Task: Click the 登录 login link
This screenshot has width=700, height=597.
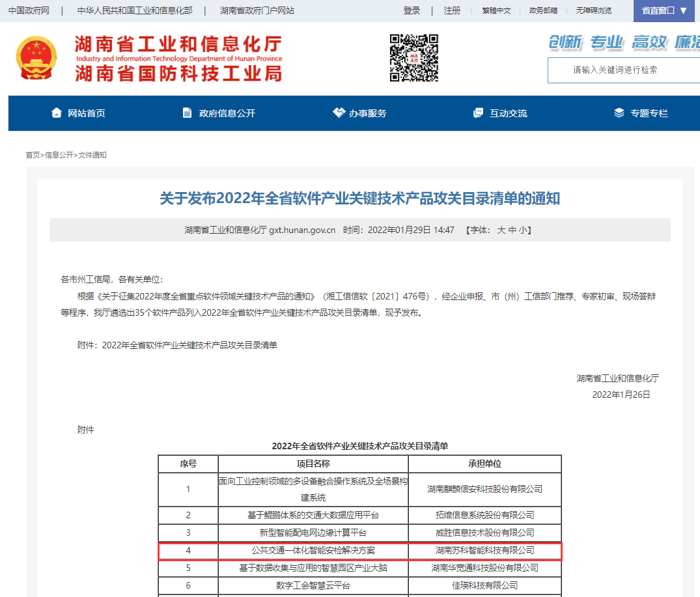Action: 412,11
